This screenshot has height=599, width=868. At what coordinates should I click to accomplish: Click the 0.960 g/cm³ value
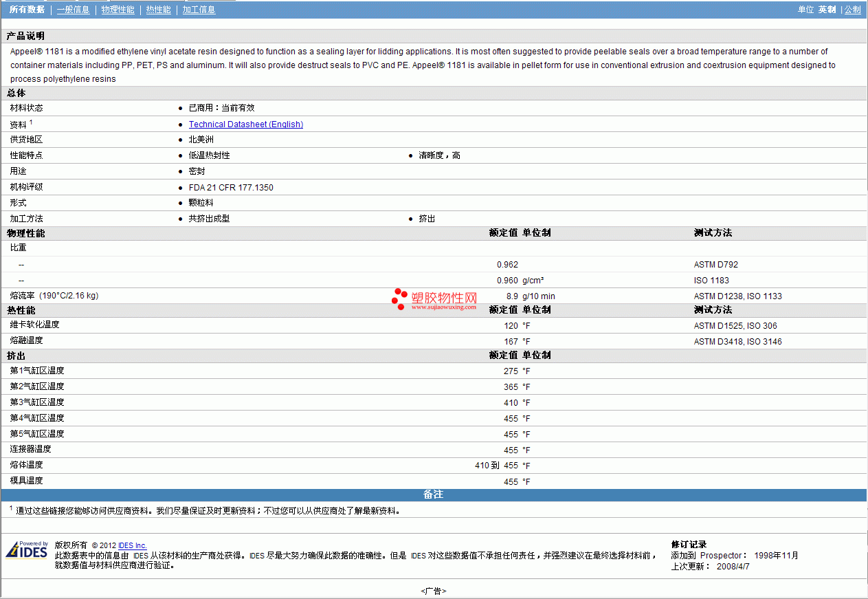click(521, 280)
